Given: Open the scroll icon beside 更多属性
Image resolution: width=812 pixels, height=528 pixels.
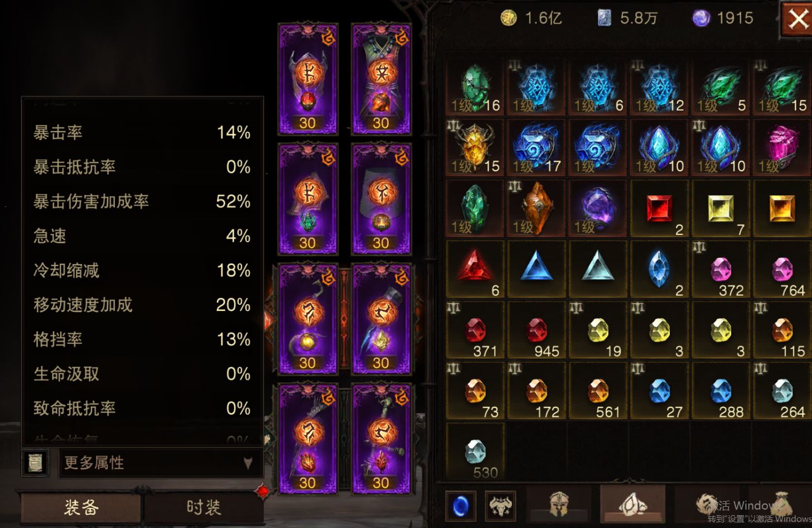Looking at the screenshot, I should tap(35, 463).
